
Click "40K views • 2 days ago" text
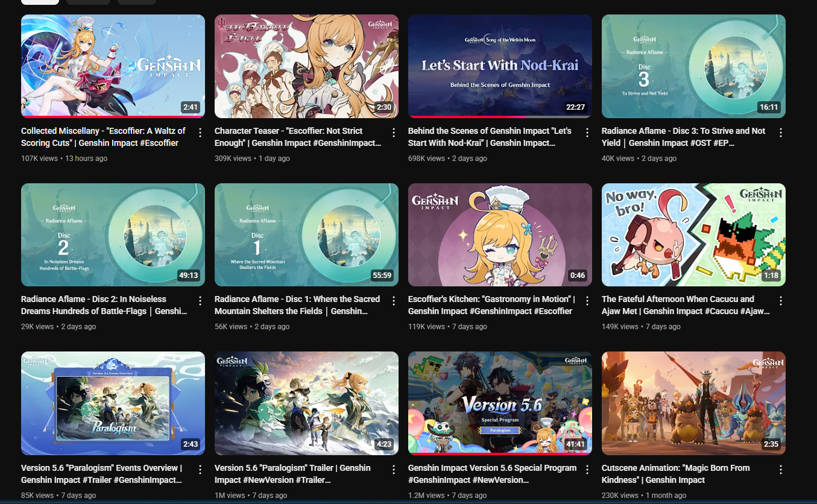[x=639, y=159]
